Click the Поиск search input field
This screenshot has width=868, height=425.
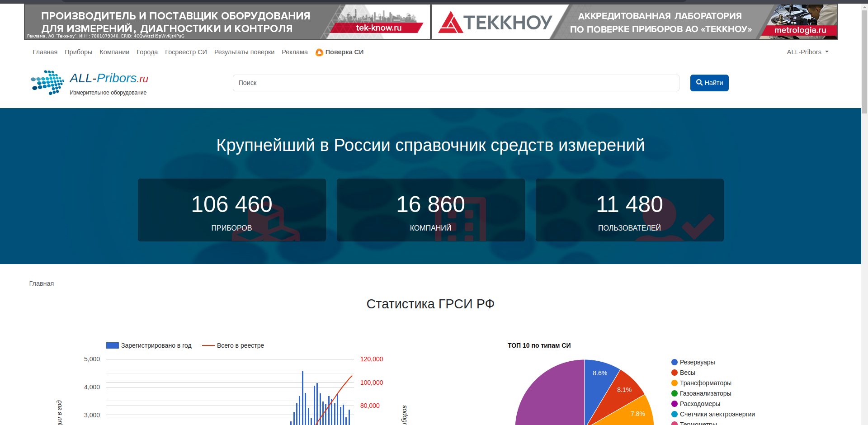pos(456,83)
